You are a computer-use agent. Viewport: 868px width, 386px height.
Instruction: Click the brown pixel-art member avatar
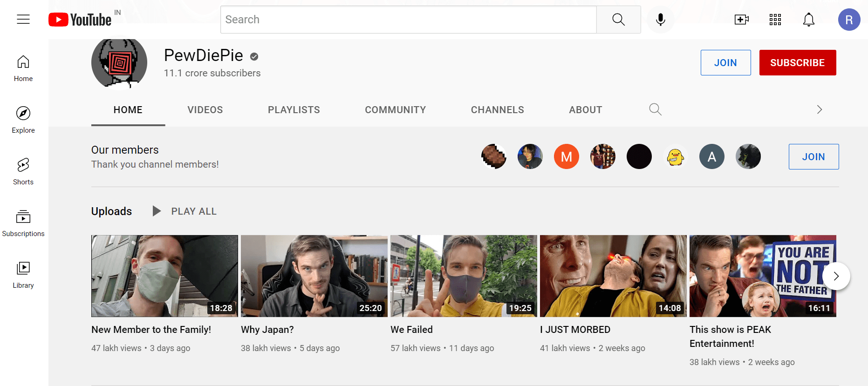pyautogui.click(x=493, y=156)
